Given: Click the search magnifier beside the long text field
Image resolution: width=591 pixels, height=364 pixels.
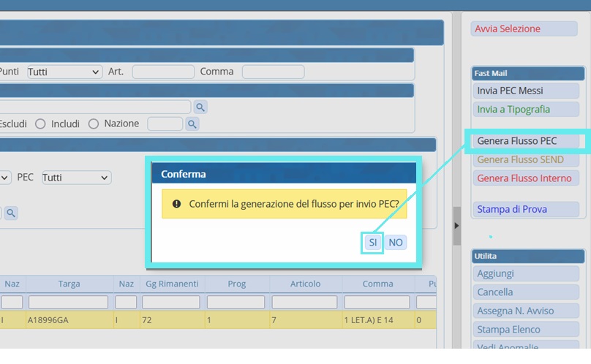Looking at the screenshot, I should point(200,107).
